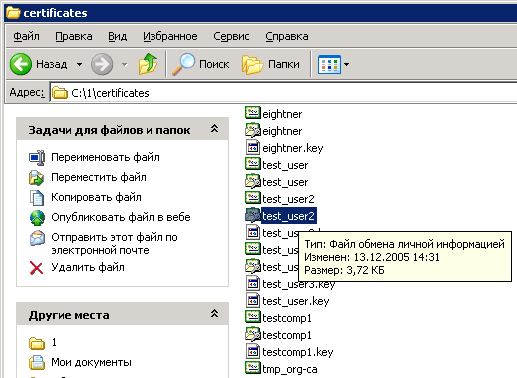The height and width of the screenshot is (378, 517).
Task: Toggle the Папки folders pane
Action: 271,64
